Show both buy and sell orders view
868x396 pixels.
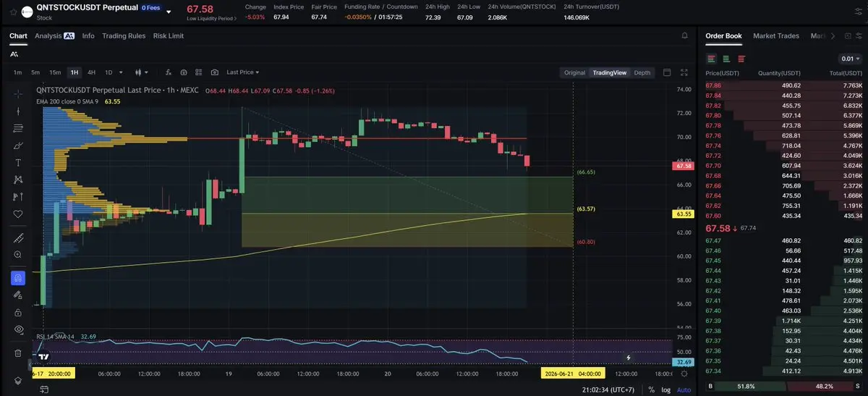tap(712, 59)
